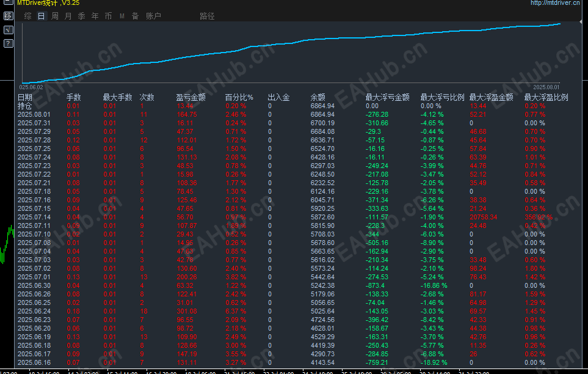
Task: Click profit value 301.08
Action: click(x=187, y=311)
